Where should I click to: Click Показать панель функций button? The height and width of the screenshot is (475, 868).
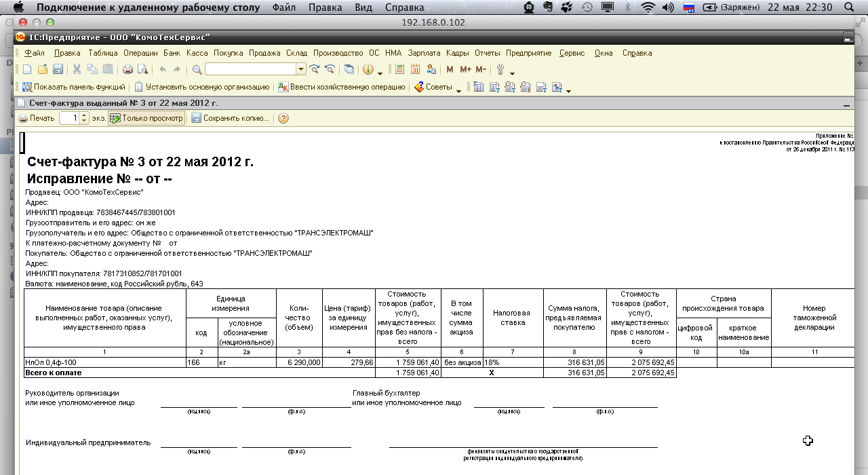74,87
